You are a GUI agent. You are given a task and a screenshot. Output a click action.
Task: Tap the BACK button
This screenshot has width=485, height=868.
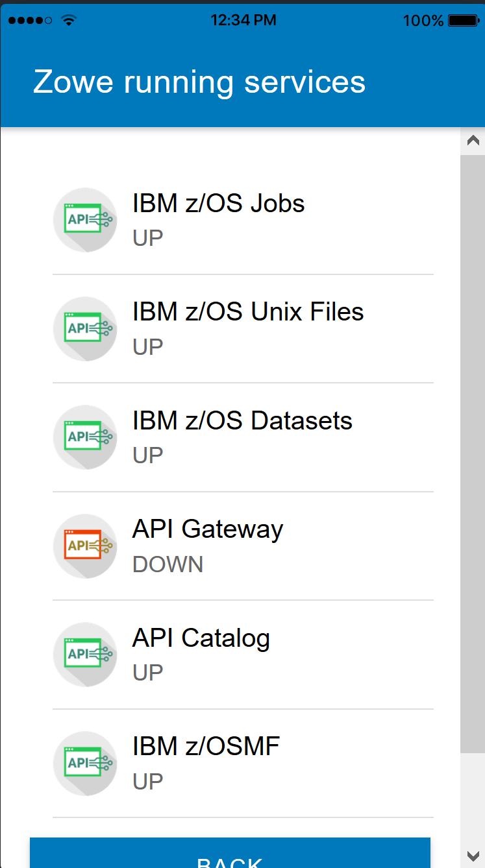point(230,852)
